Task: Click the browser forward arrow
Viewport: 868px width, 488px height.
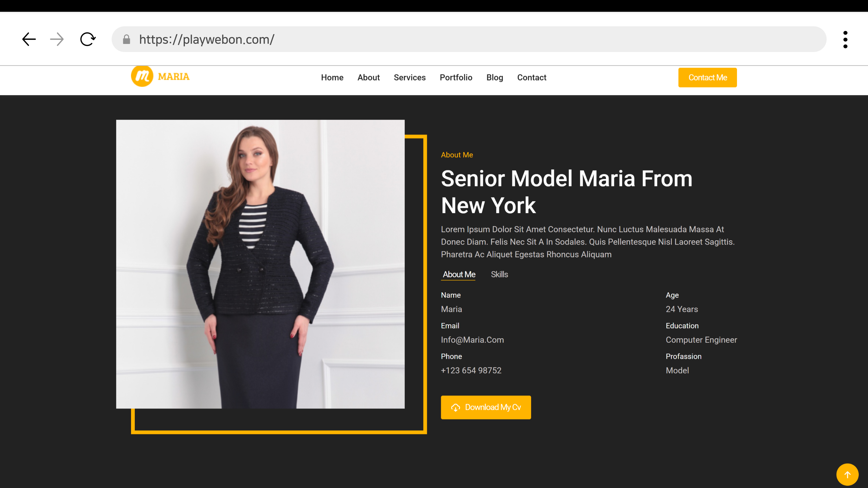Action: coord(57,39)
